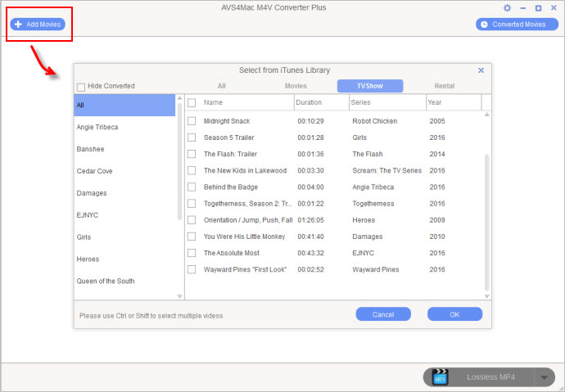Check The Absolute Most checkbox

coord(192,253)
